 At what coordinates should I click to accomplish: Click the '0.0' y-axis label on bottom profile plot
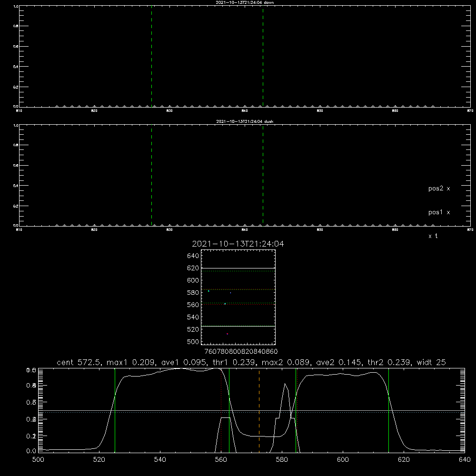(31, 451)
